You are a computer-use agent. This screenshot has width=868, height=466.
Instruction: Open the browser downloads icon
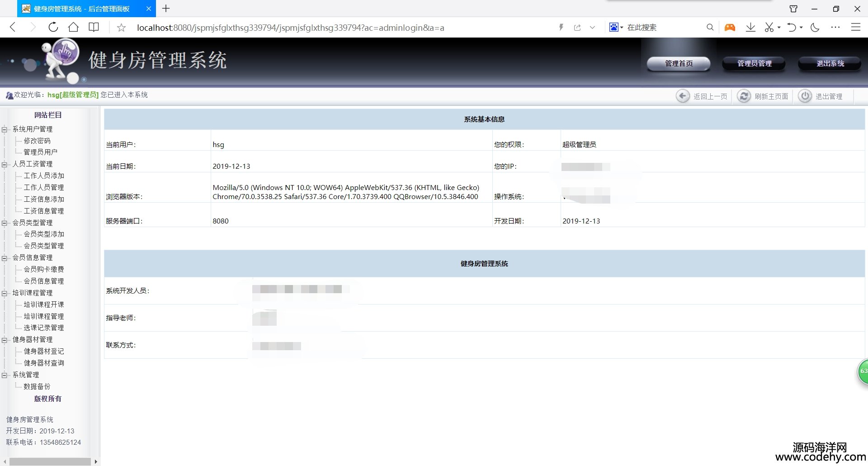(750, 27)
